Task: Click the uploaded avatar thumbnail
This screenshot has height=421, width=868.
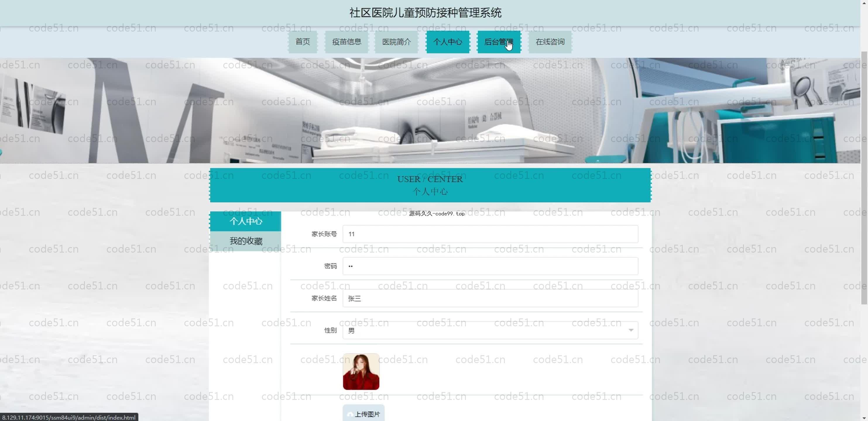Action: (361, 372)
